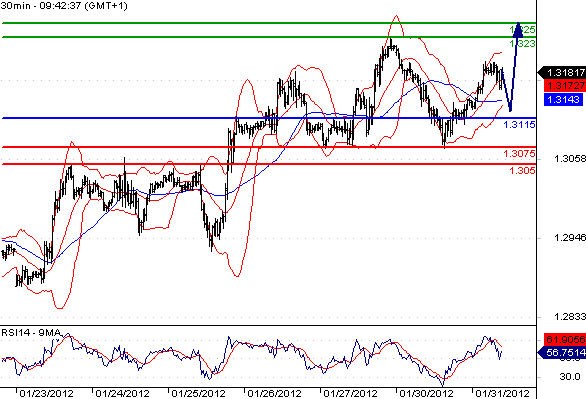Select the 1.31817 current price tag

562,72
